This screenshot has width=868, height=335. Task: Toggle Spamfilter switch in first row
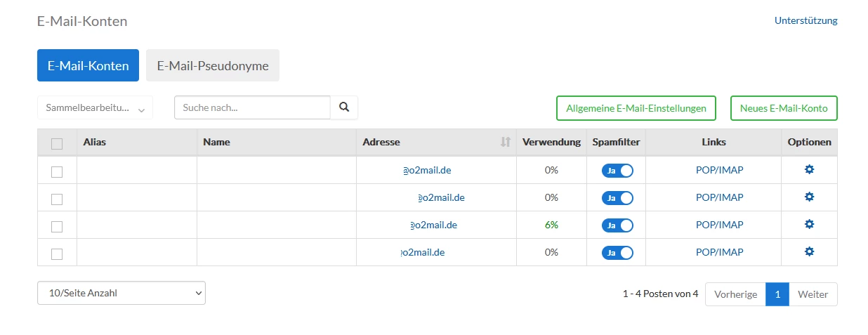pos(617,170)
